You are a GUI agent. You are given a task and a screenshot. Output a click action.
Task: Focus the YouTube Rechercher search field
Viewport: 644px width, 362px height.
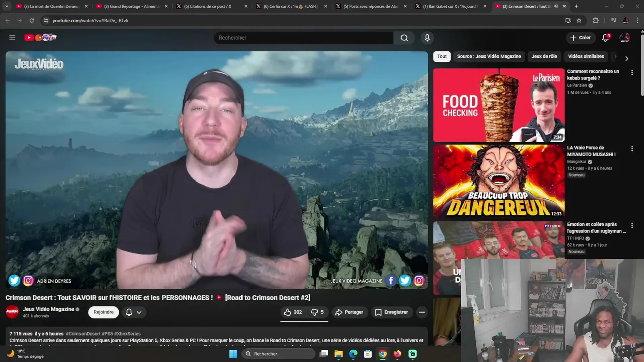tap(304, 38)
